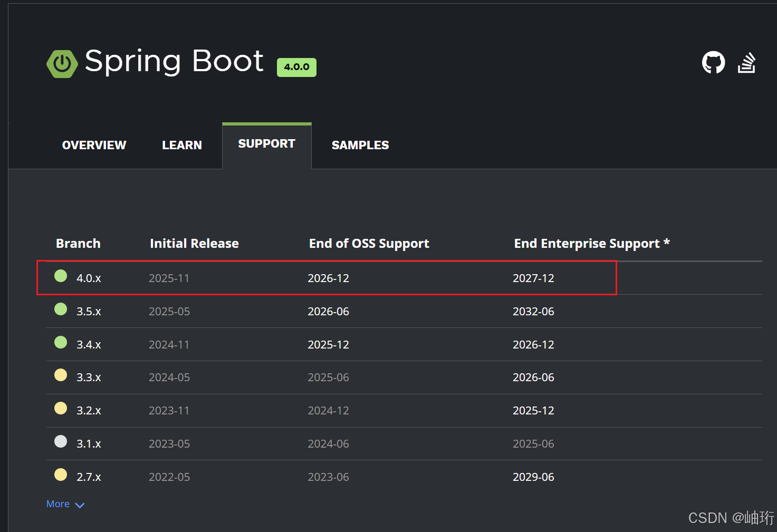Click the yellow status dot beside 2.7.x
777x532 pixels.
coord(60,475)
